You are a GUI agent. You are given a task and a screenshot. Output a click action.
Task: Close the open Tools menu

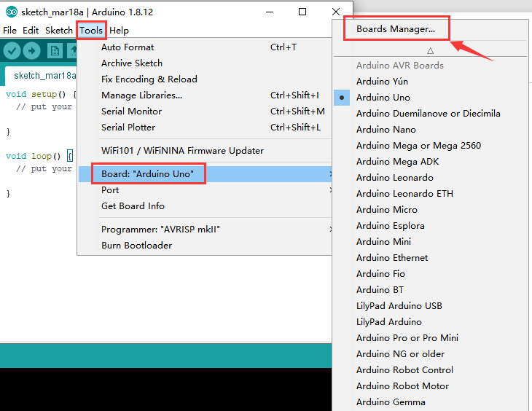(x=91, y=30)
